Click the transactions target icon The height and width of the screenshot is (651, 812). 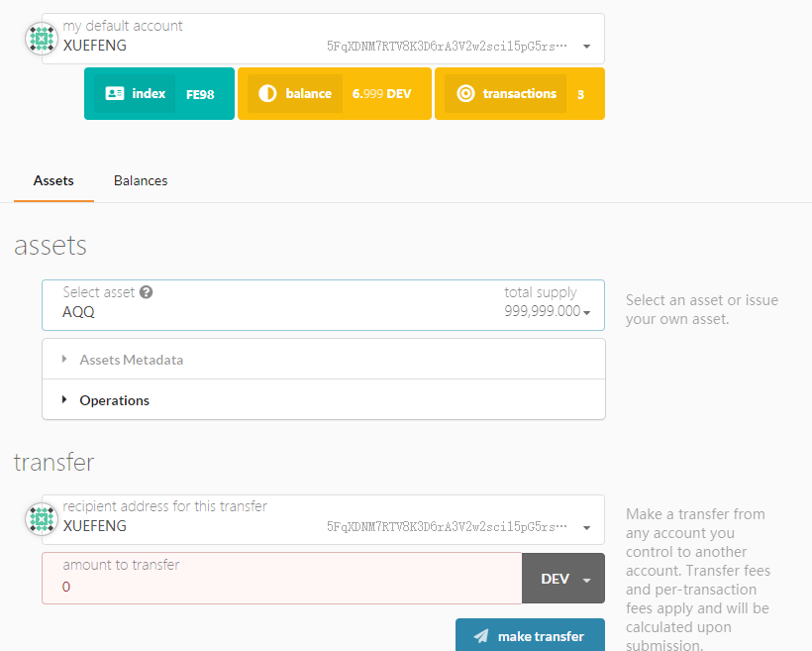click(465, 93)
